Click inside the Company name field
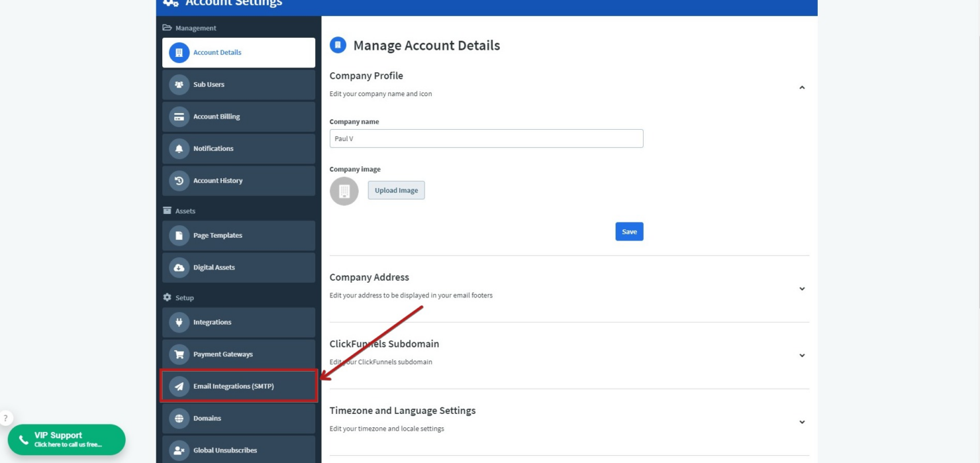 [x=487, y=138]
